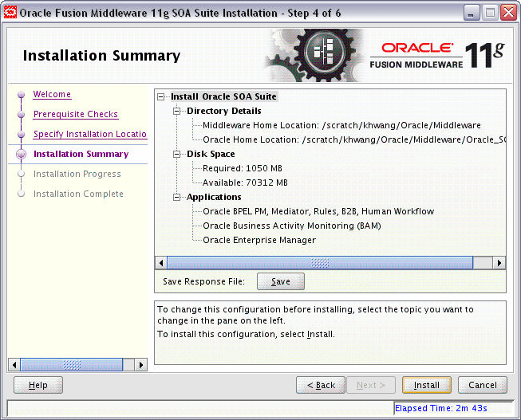Close the installer window
This screenshot has width=521, height=420.
pyautogui.click(x=509, y=13)
